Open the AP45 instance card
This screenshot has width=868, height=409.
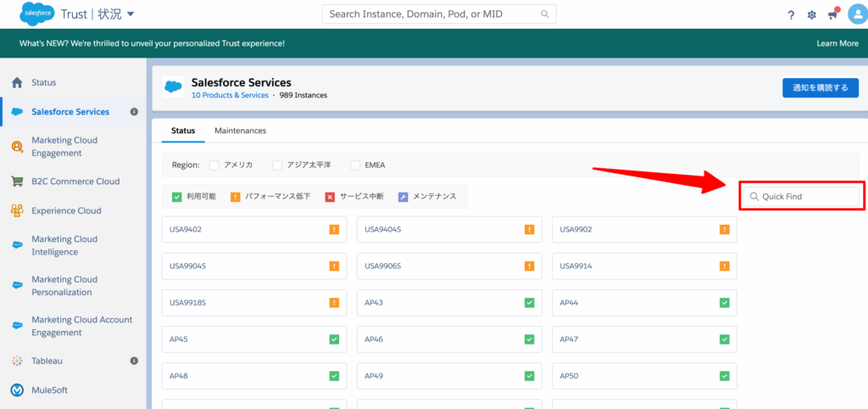[254, 339]
